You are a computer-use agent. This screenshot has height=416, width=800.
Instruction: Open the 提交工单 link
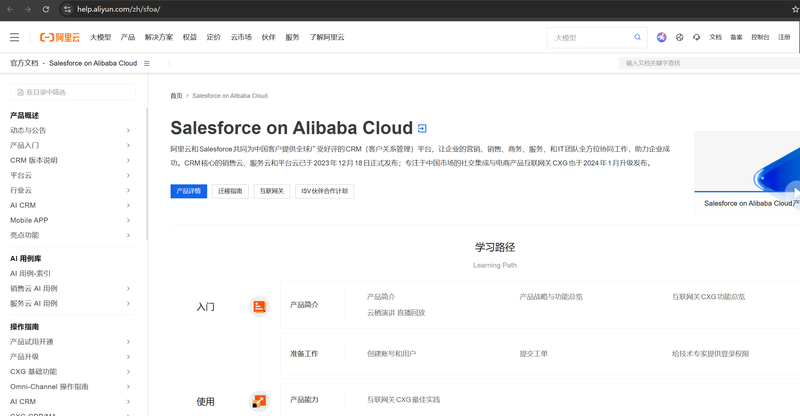[534, 354]
